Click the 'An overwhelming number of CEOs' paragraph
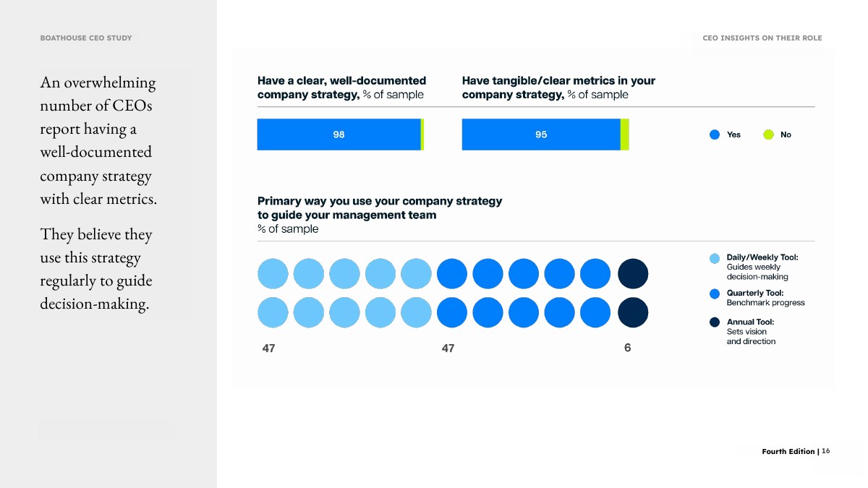This screenshot has width=868, height=488. tap(98, 140)
